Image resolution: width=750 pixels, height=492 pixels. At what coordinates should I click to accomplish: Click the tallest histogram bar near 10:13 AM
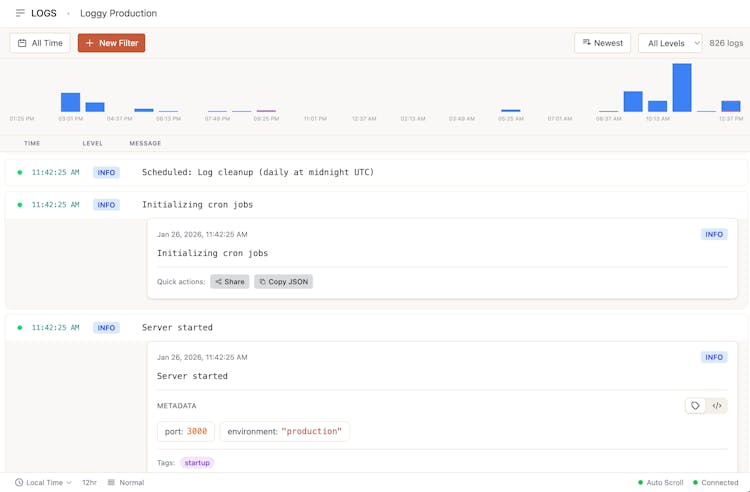point(682,88)
